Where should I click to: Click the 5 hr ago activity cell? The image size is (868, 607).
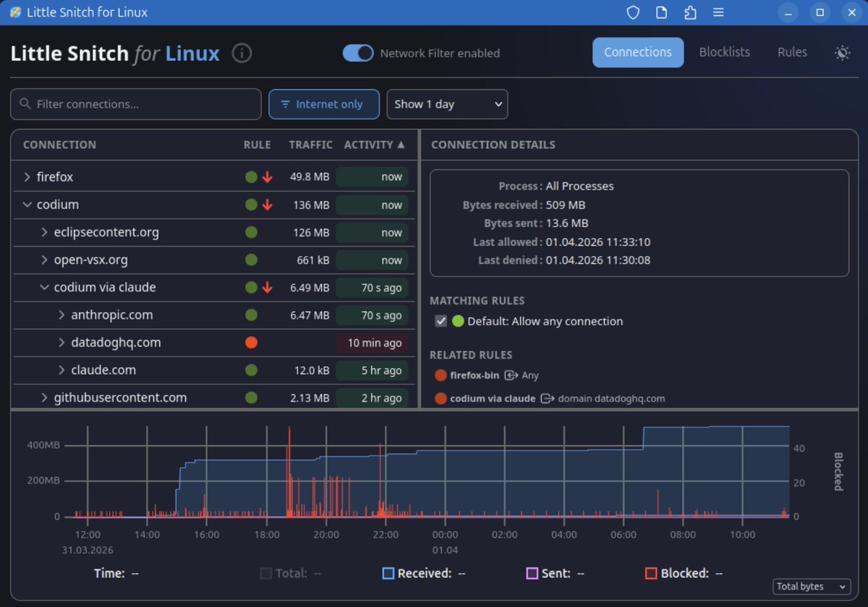click(x=372, y=370)
